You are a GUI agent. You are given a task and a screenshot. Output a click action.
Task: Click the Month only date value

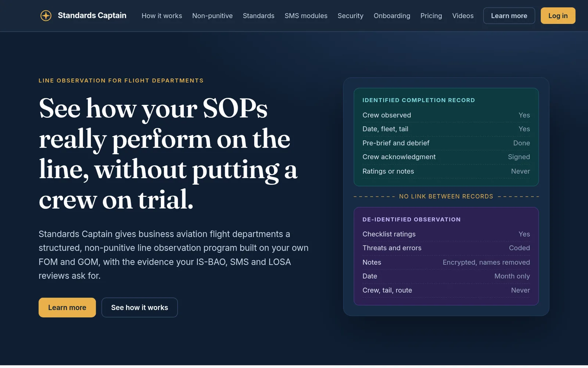[x=512, y=276]
